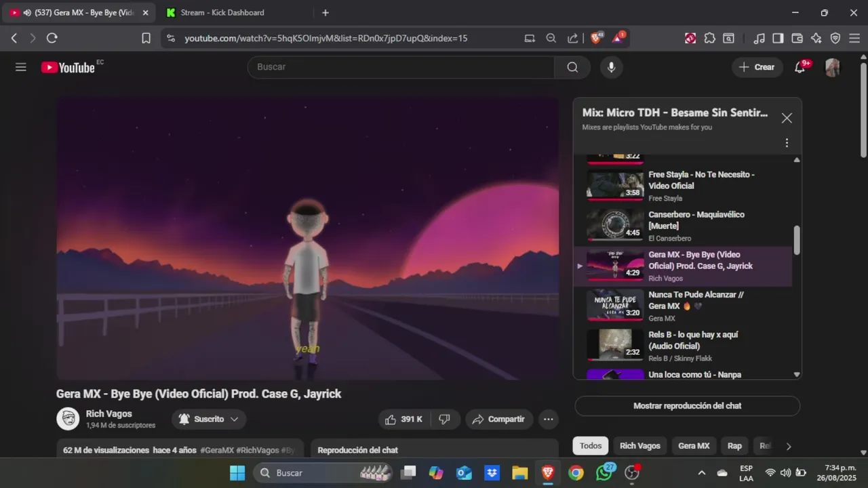868x488 pixels.
Task: Reload the page
Action: (x=52, y=39)
